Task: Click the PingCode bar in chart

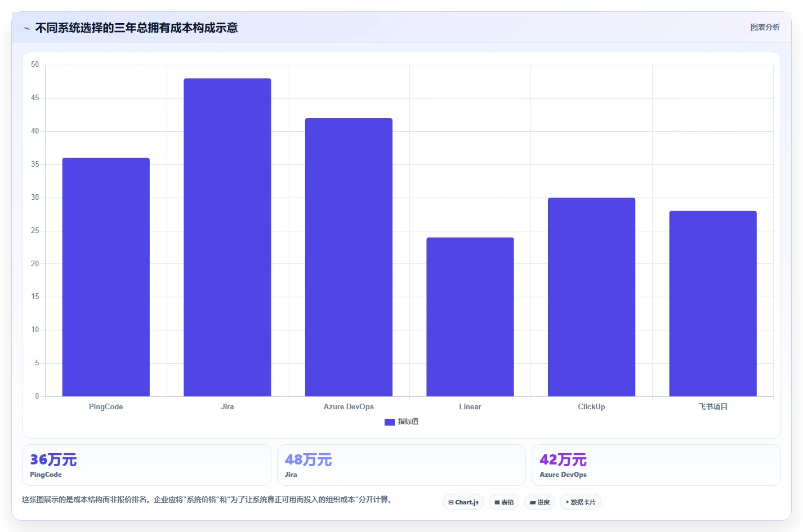Action: 106,277
